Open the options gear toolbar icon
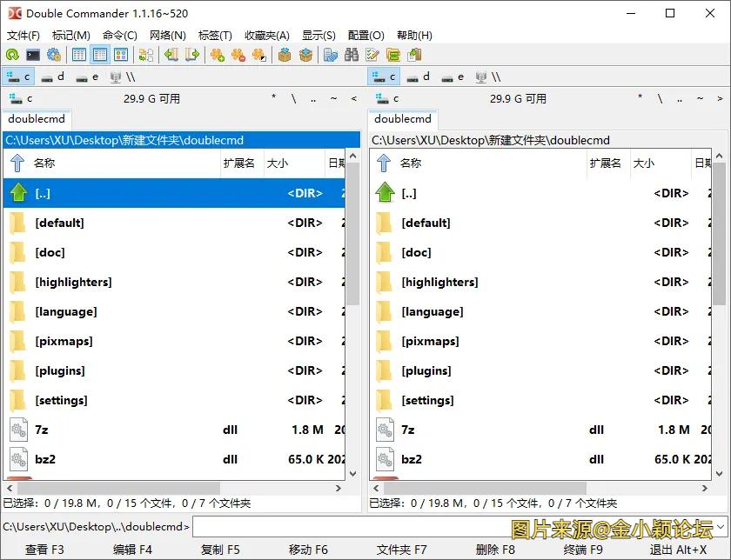This screenshot has width=731, height=560. [x=54, y=55]
